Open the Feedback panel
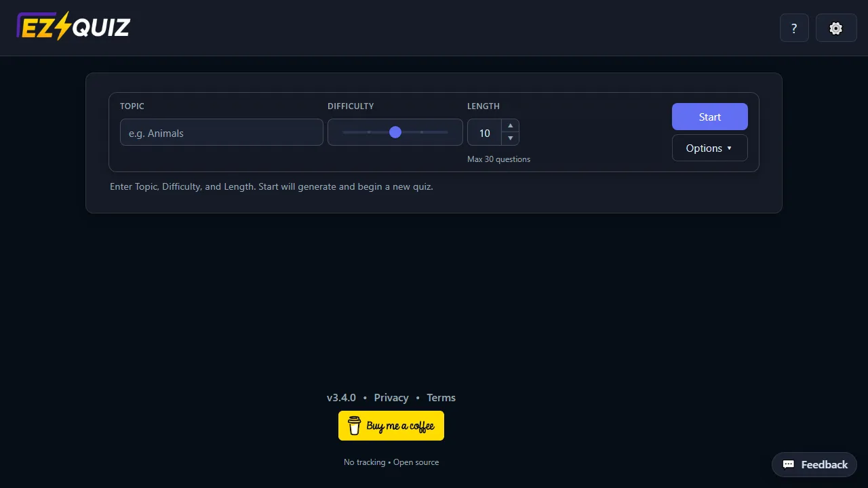Viewport: 868px width, 488px height. (x=814, y=464)
